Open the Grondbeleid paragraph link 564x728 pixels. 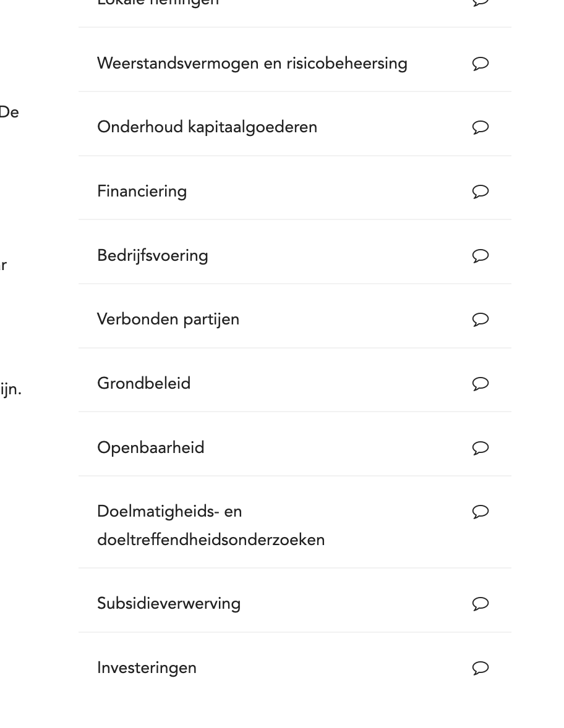[x=143, y=384]
